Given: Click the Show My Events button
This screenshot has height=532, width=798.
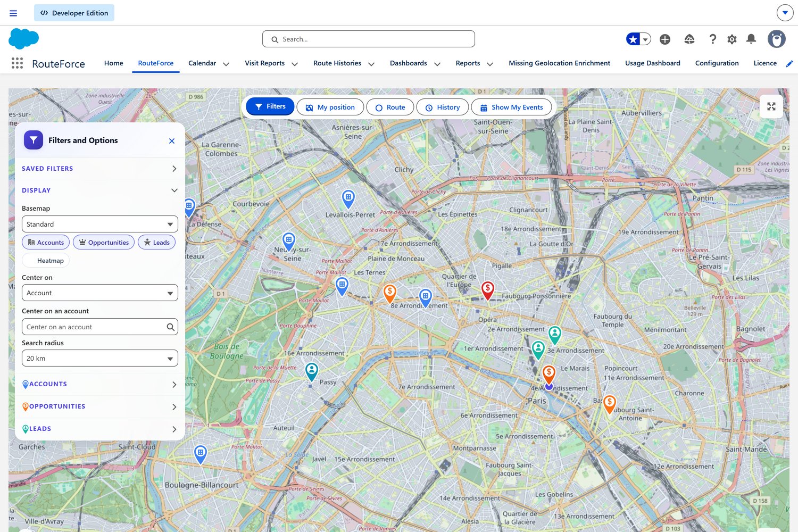Looking at the screenshot, I should (x=511, y=107).
